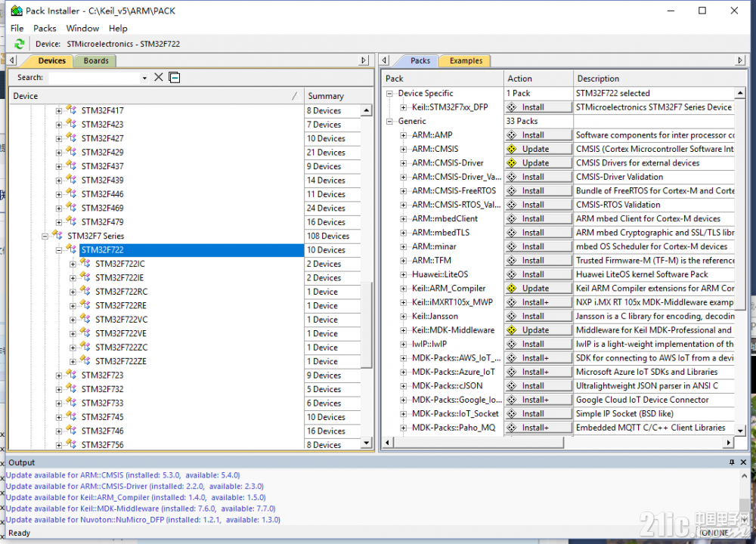Click yellow update icon for ARM::CMSIS-Driver
Image resolution: width=756 pixels, height=544 pixels.
coord(512,163)
